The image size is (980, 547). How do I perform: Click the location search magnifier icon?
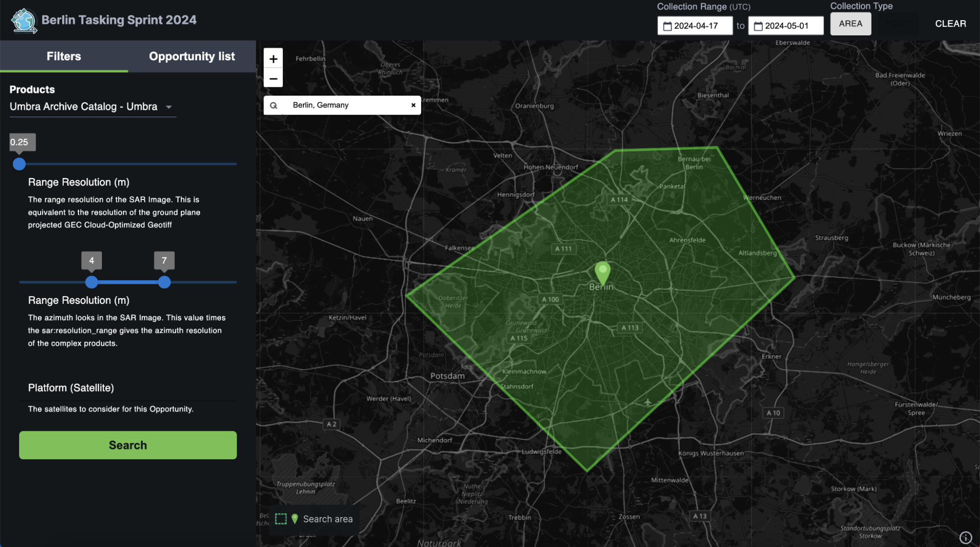tap(274, 105)
